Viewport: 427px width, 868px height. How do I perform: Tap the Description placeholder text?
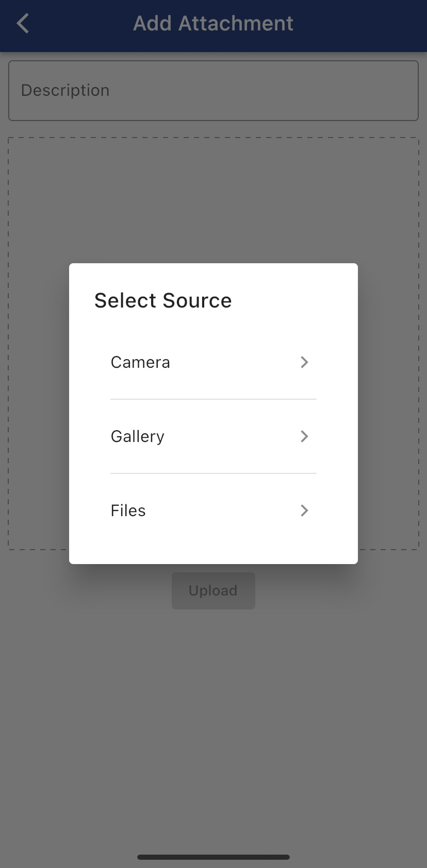[65, 91]
